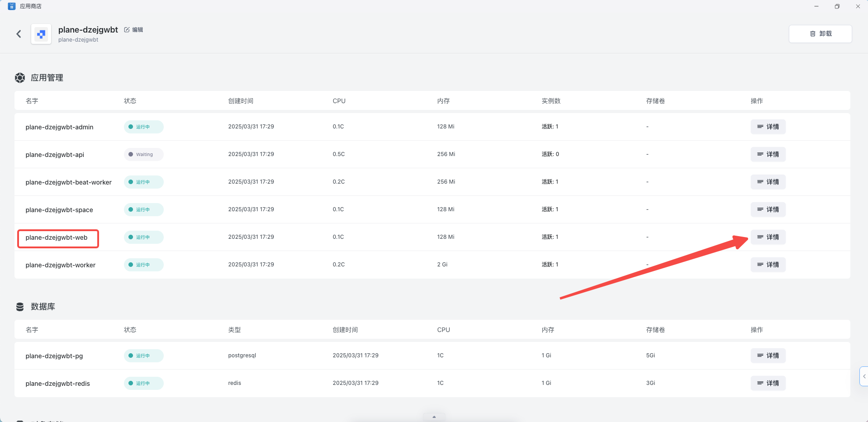868x422 pixels.
Task: Open 详情 for plane-dzejgwbt-beat-worker
Action: [768, 182]
